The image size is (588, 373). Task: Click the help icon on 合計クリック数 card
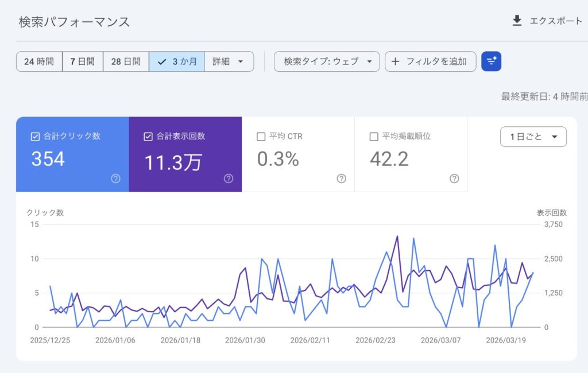[115, 179]
